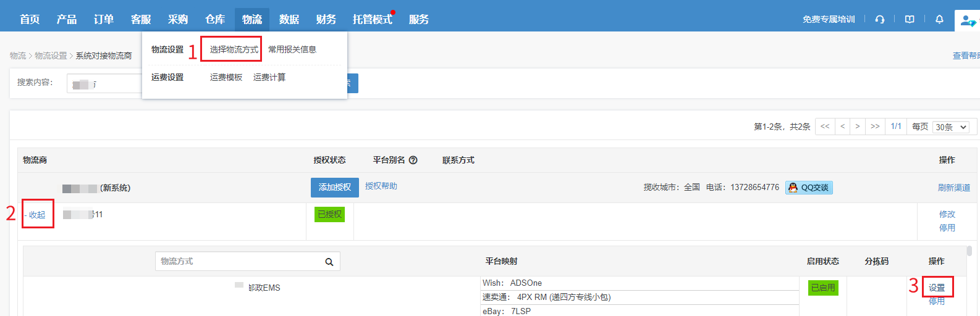Click the 添加授权 button

(334, 188)
